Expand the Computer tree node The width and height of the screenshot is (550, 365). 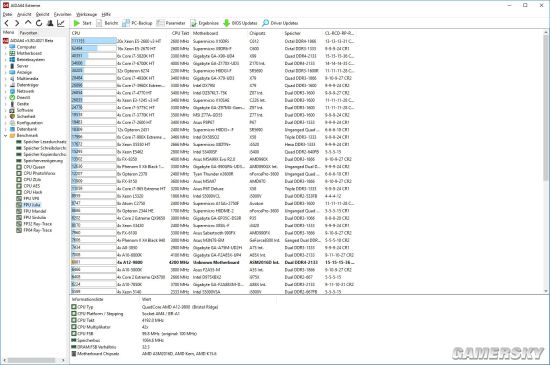[x=5, y=47]
